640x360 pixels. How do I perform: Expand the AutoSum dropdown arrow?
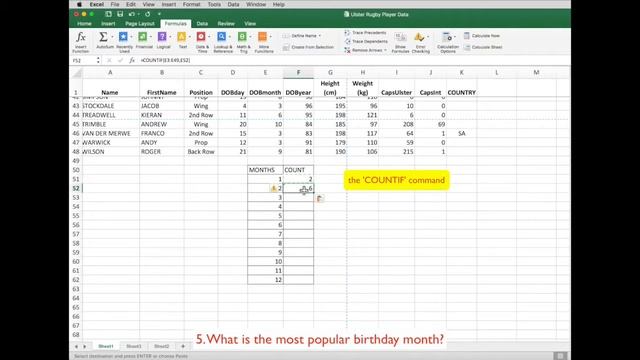tap(112, 37)
